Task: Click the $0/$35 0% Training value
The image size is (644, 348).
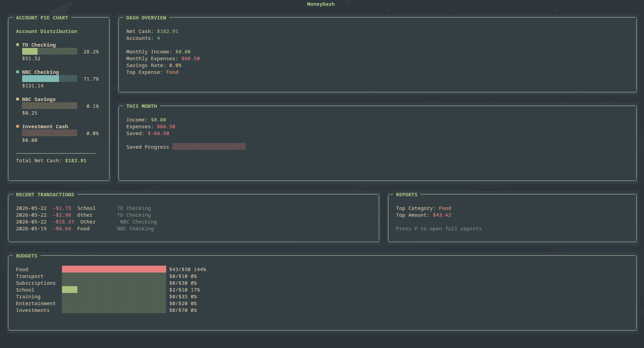Action: click(x=183, y=297)
